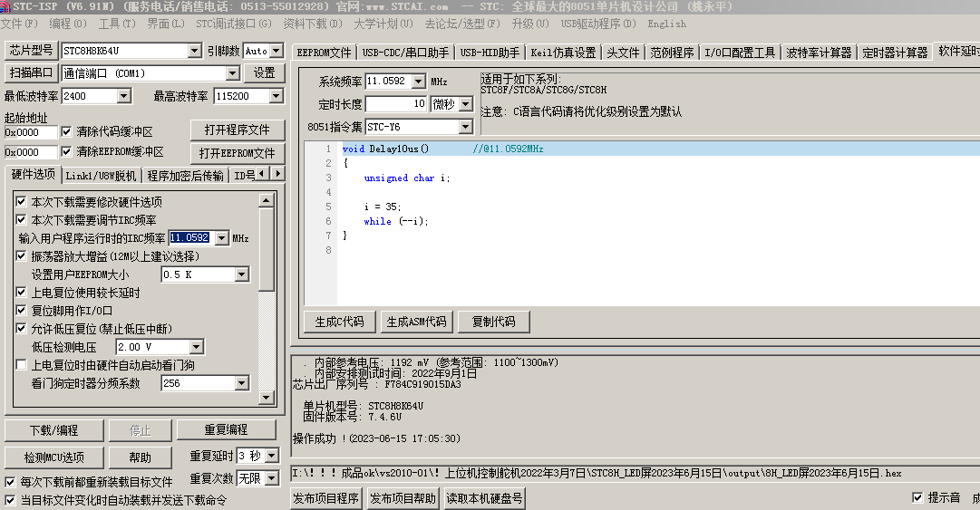This screenshot has height=510, width=980.
Task: Toggle 清除代码缓冲区 checkbox
Action: click(66, 132)
